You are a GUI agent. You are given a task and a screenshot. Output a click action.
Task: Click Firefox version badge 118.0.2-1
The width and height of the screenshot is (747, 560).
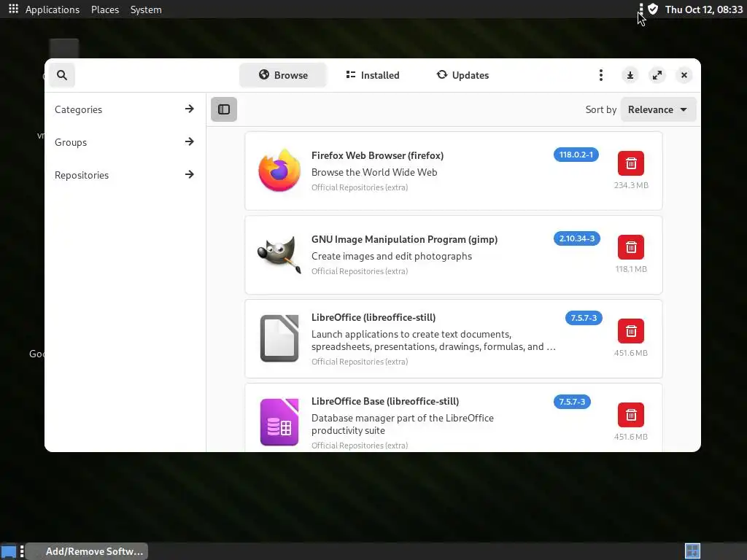[576, 155]
